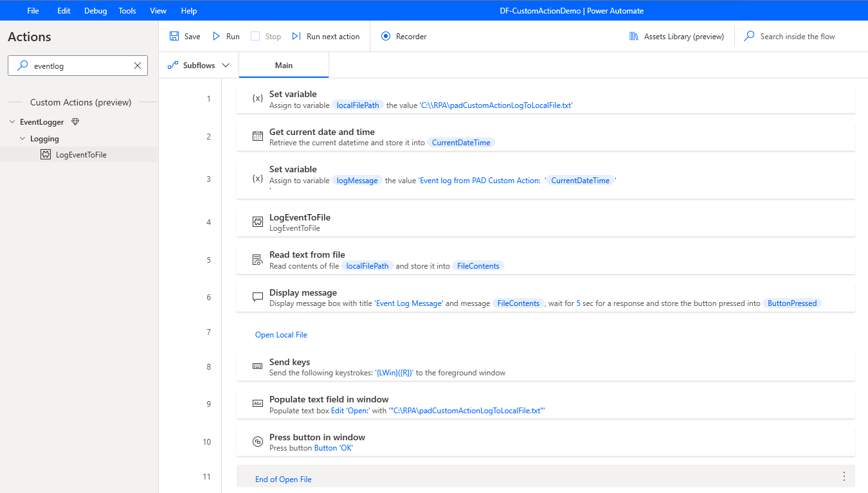Click the Run play icon

[217, 37]
